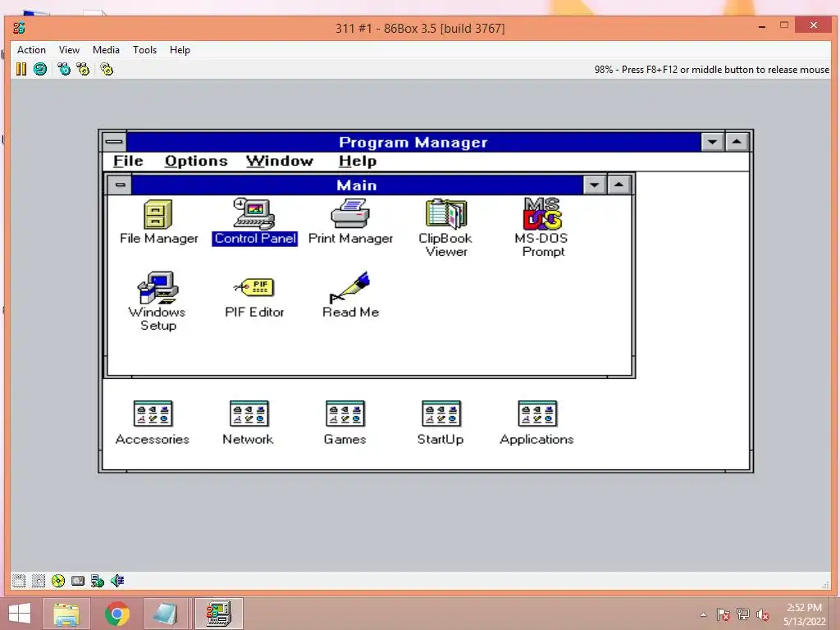Show hidden system tray icons
Viewport: 840px width, 630px height.
[703, 614]
